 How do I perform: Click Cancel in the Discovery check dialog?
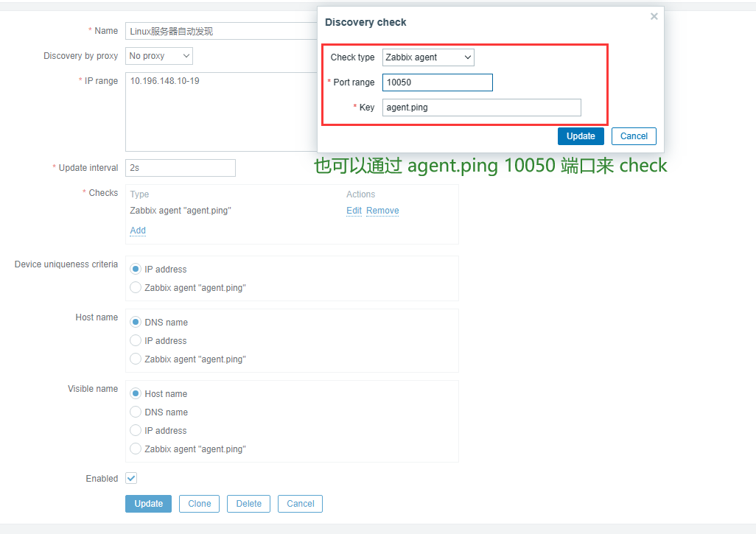tap(634, 136)
